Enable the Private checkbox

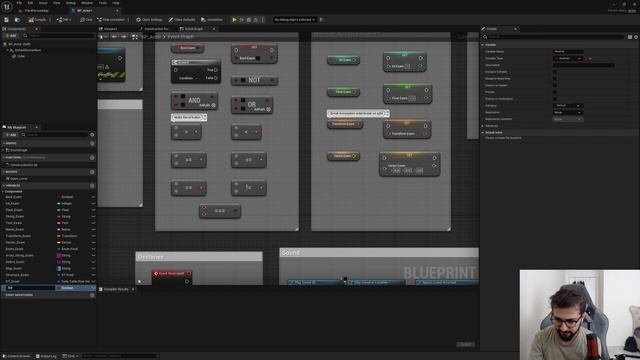click(555, 92)
